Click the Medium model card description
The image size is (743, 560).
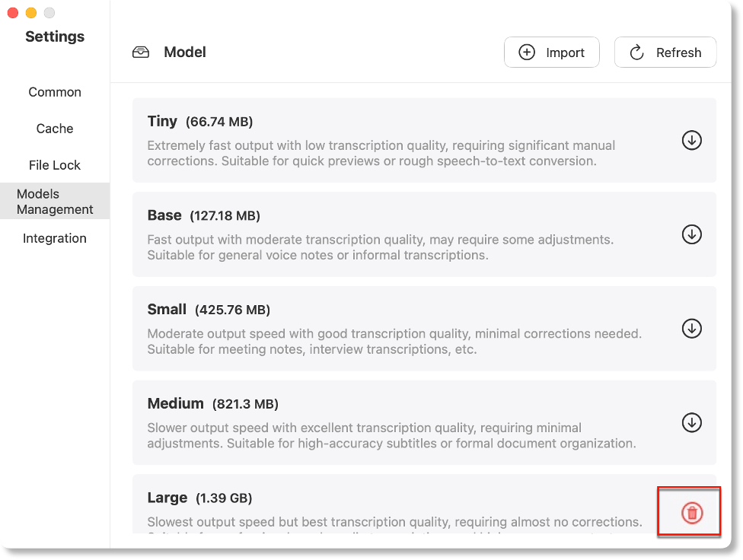click(391, 435)
